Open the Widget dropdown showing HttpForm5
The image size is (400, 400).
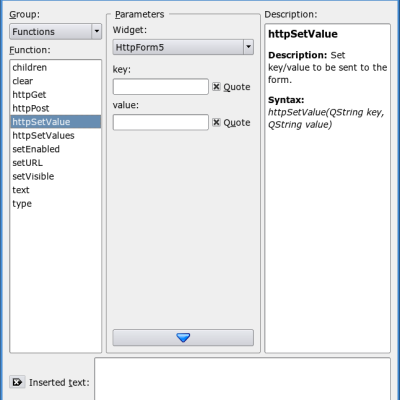[183, 47]
